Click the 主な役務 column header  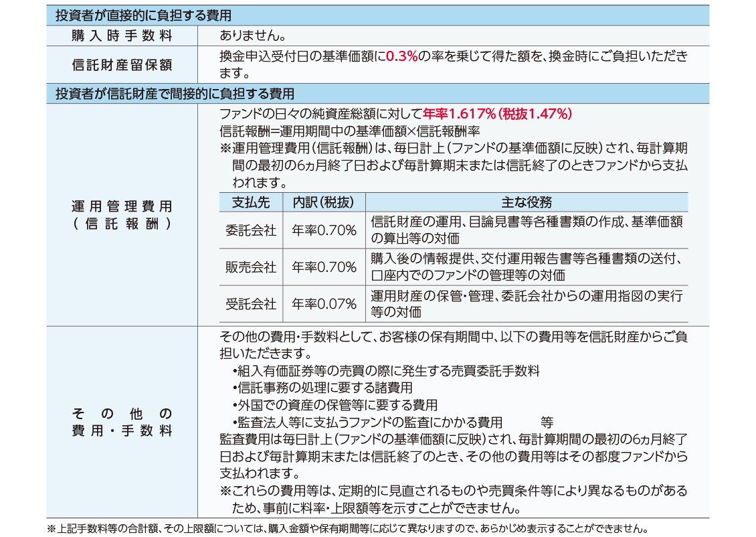tap(526, 202)
